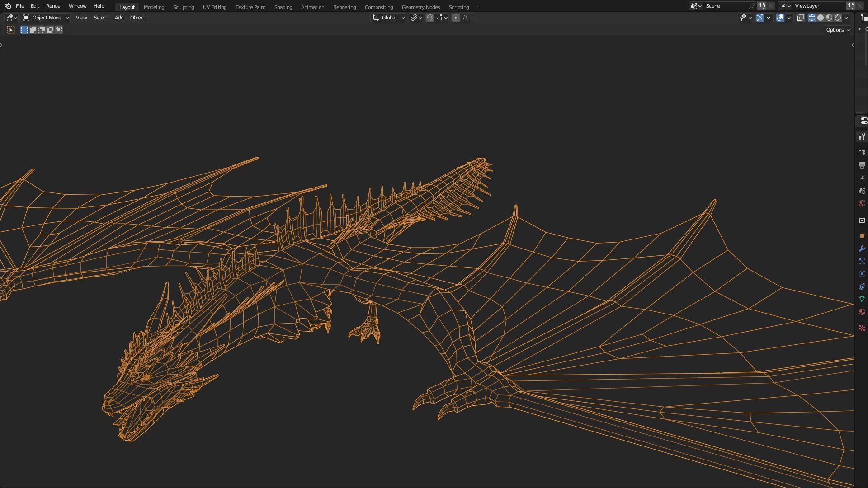Open the overlays options dropdown arrow
The width and height of the screenshot is (868, 488).
[x=789, y=18]
